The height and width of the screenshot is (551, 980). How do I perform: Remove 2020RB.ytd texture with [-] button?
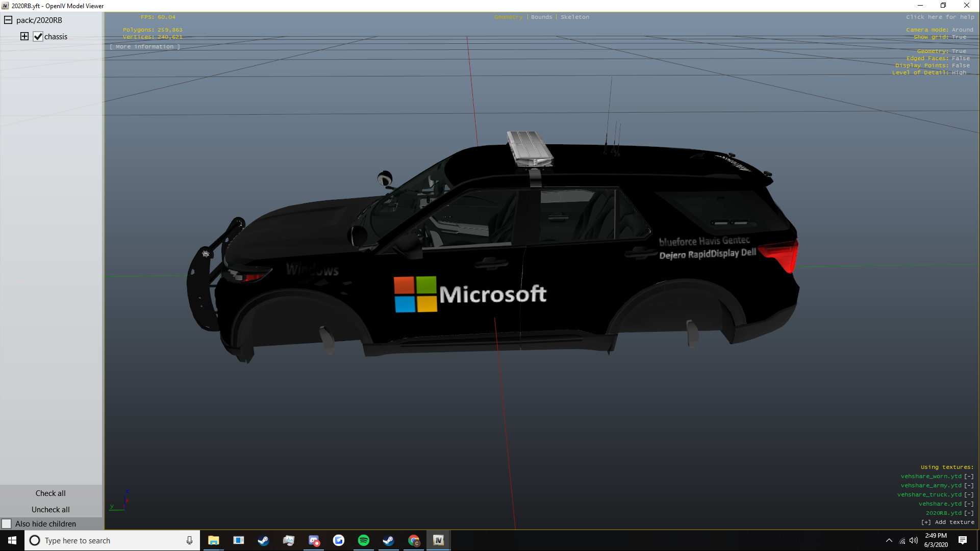tap(969, 513)
